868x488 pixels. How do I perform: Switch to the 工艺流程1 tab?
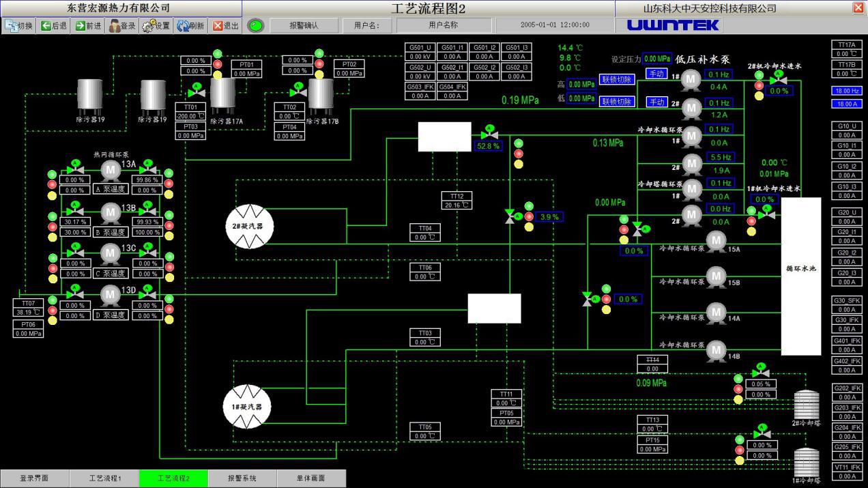104,478
